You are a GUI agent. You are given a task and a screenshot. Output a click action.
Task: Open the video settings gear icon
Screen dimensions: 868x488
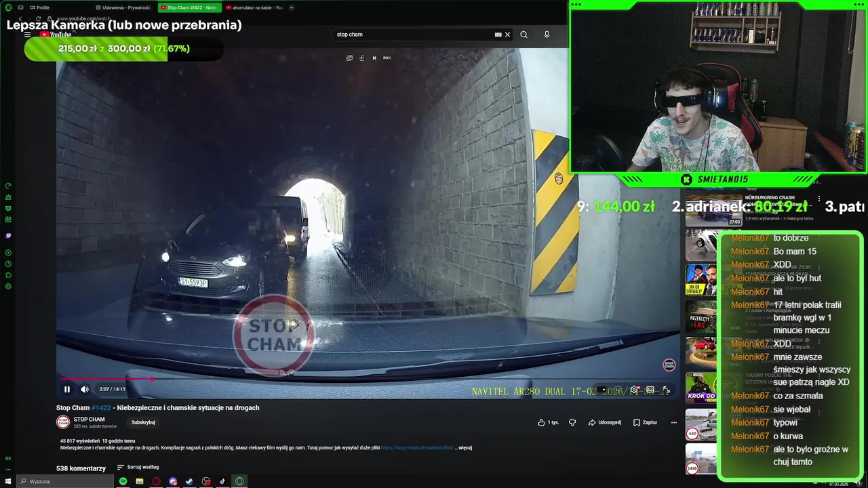tap(634, 390)
